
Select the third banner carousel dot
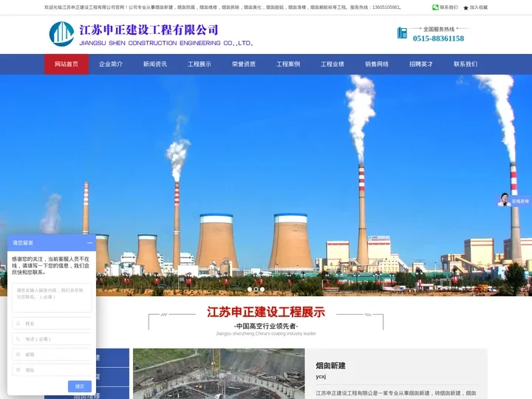point(262,290)
